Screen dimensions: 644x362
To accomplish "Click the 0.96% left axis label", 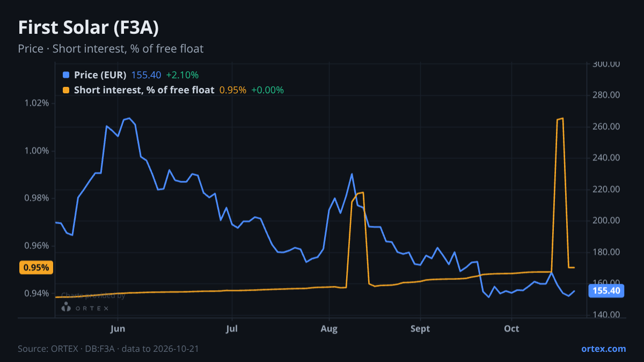I will 37,246.
